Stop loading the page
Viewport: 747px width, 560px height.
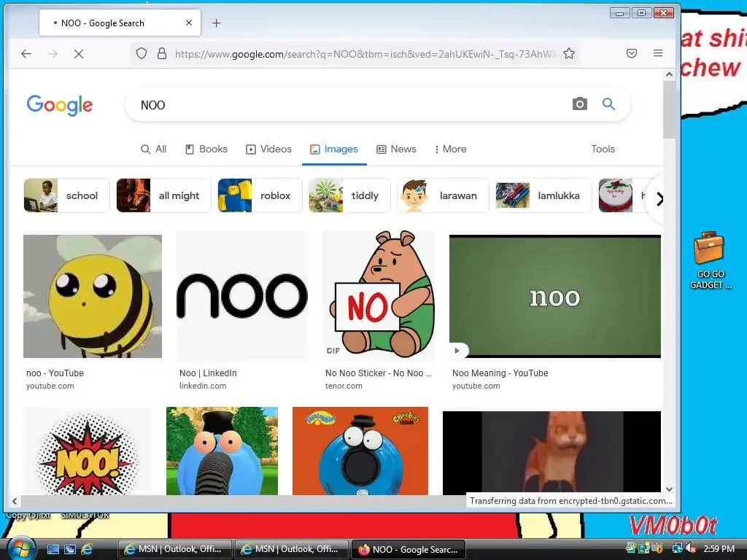(x=79, y=54)
